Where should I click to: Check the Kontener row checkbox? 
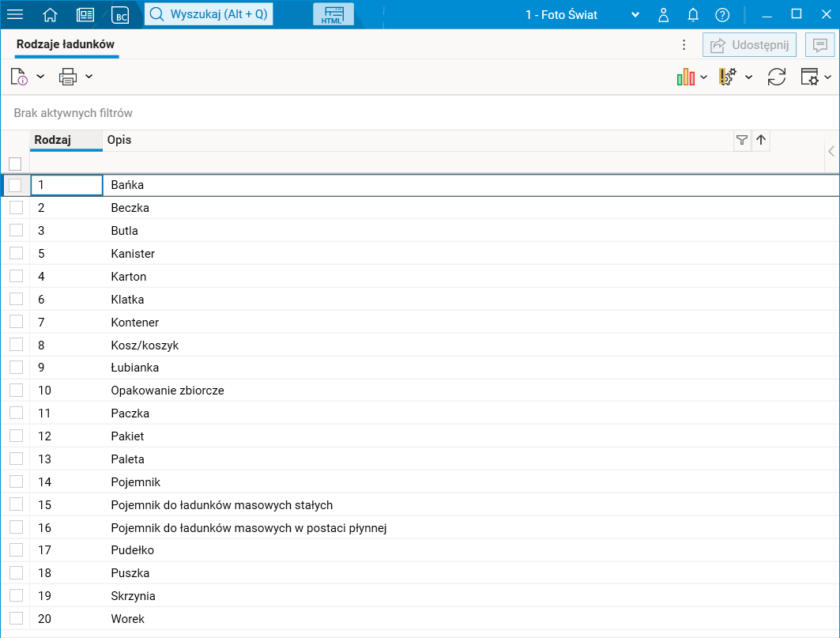(16, 322)
